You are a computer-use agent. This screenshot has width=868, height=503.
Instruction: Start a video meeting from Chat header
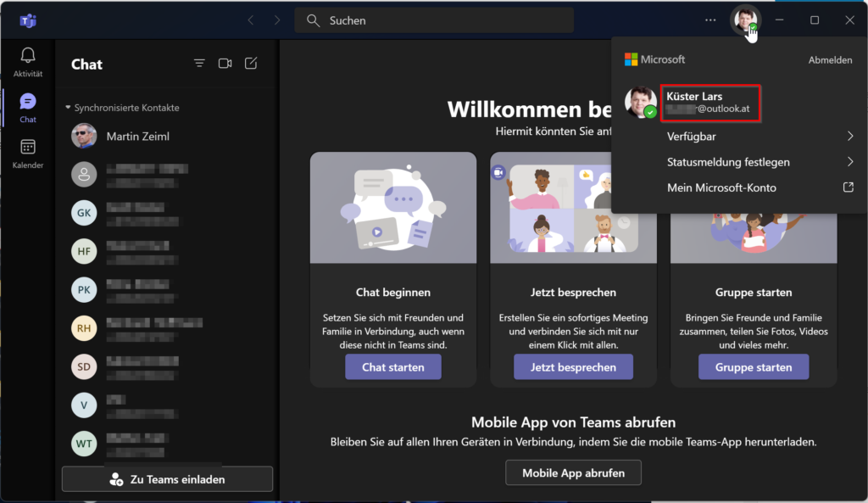coord(225,64)
